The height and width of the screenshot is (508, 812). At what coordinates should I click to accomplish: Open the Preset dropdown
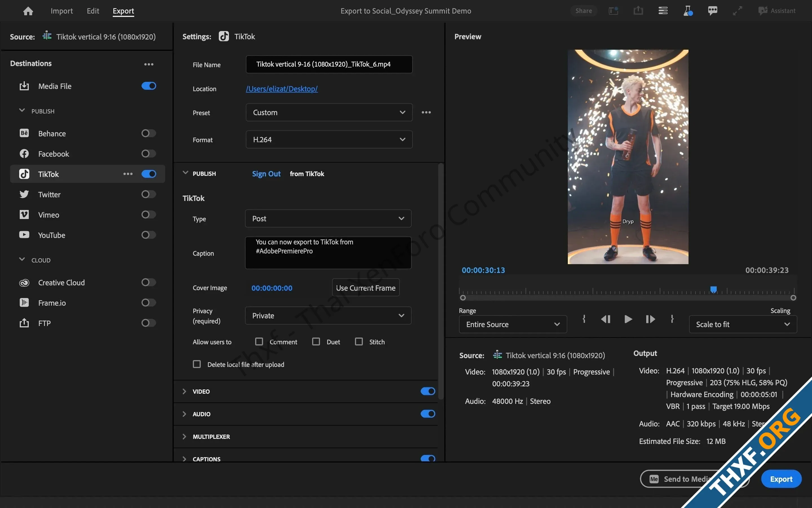click(329, 113)
